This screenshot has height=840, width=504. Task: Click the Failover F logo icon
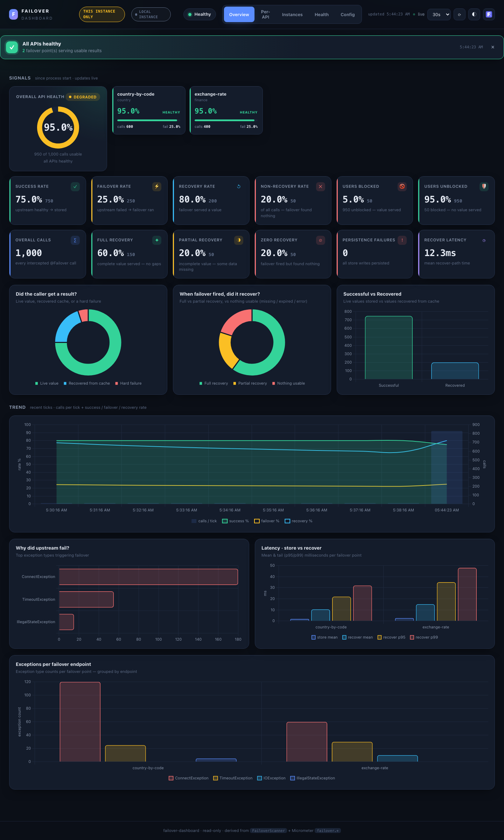point(13,14)
